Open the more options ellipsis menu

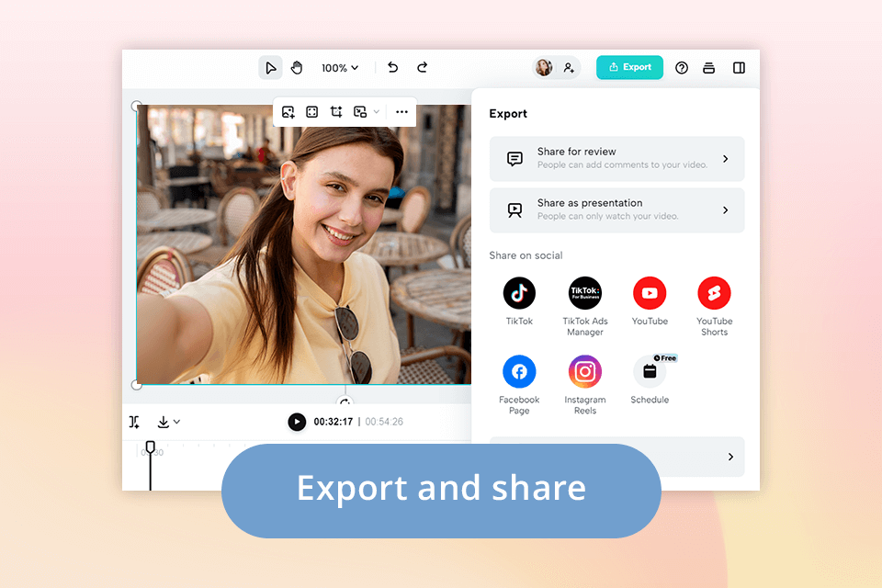click(x=401, y=112)
